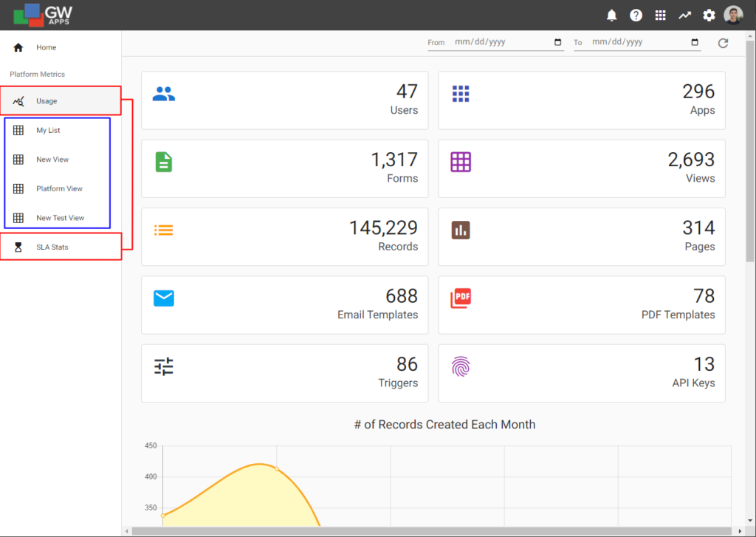Click the blue Email Templates envelope icon
The height and width of the screenshot is (537, 756).
(x=164, y=298)
